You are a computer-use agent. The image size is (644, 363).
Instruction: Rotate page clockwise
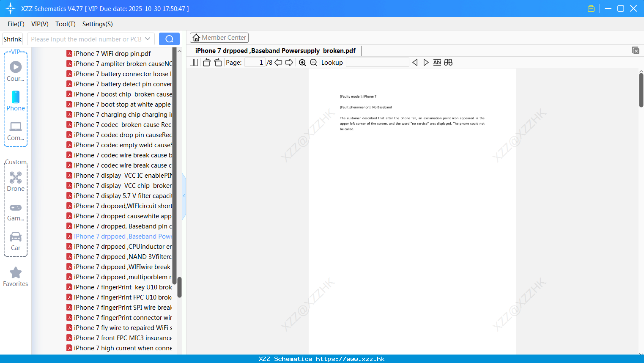pos(218,62)
